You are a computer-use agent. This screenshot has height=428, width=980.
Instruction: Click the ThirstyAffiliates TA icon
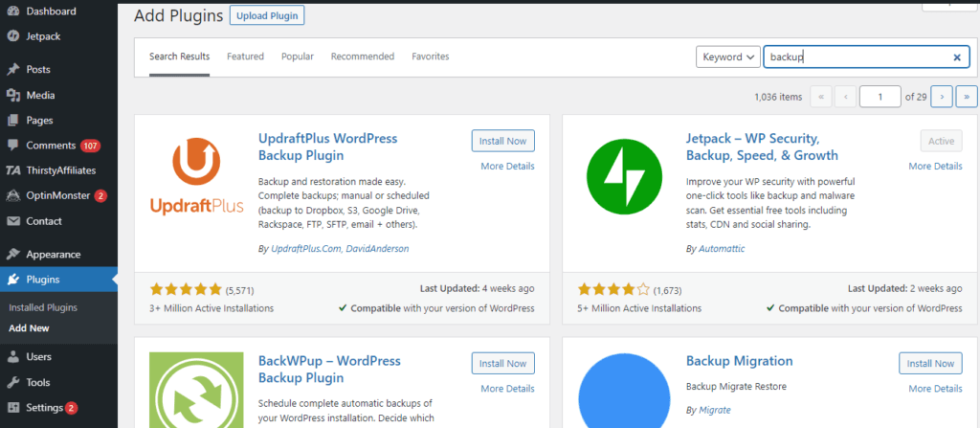12,170
